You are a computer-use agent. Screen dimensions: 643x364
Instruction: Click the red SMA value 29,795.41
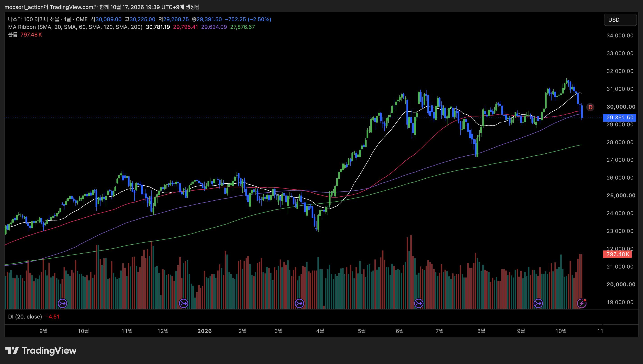pyautogui.click(x=185, y=27)
